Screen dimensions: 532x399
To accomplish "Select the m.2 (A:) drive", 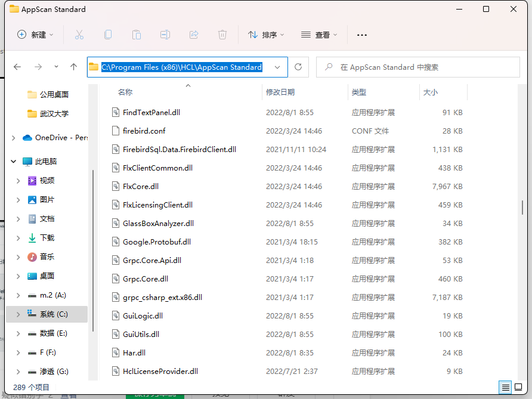I will (x=47, y=295).
